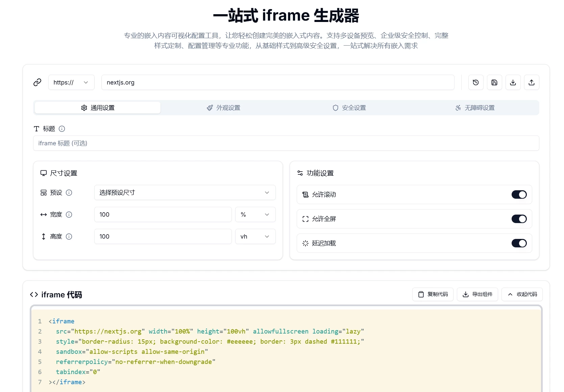
Task: Click the monitor icon beside 尺寸设置
Action: tap(43, 173)
